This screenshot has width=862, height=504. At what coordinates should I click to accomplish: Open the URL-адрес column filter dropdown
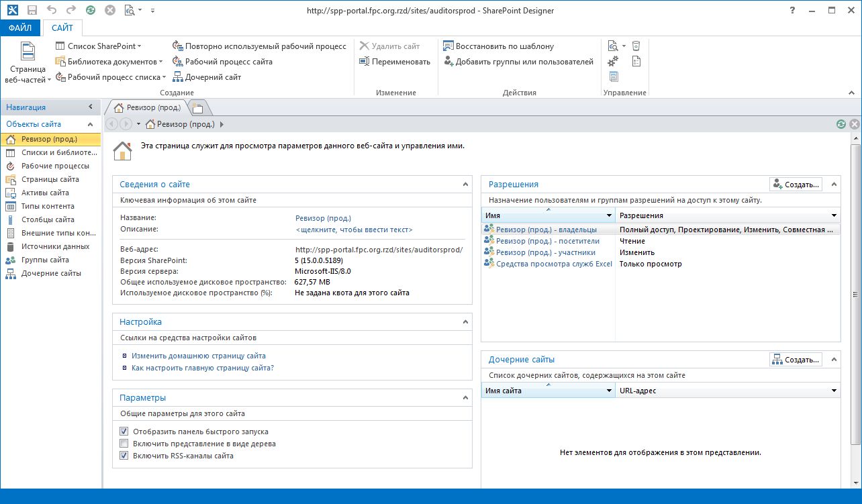(834, 391)
